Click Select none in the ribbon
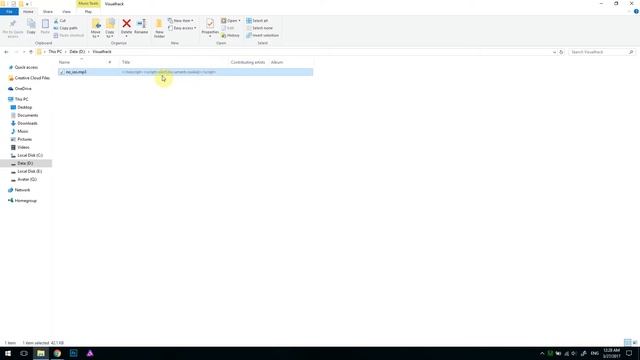 coord(259,28)
